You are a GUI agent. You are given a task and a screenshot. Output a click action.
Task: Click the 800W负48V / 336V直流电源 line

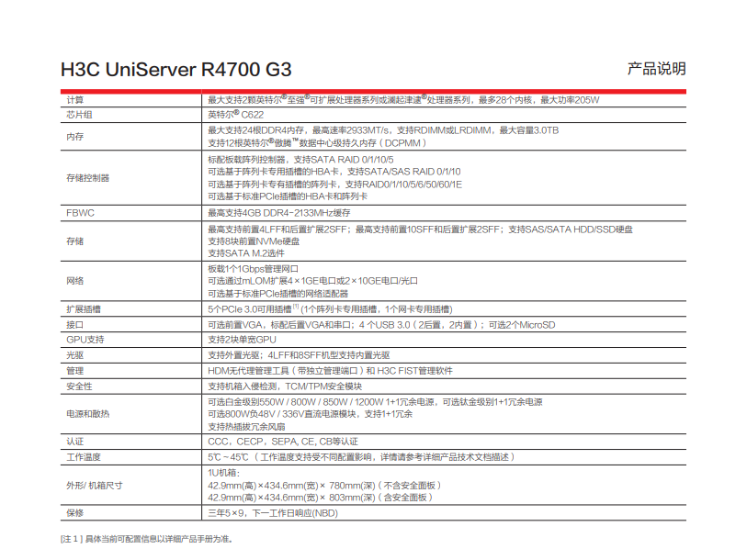(x=310, y=414)
